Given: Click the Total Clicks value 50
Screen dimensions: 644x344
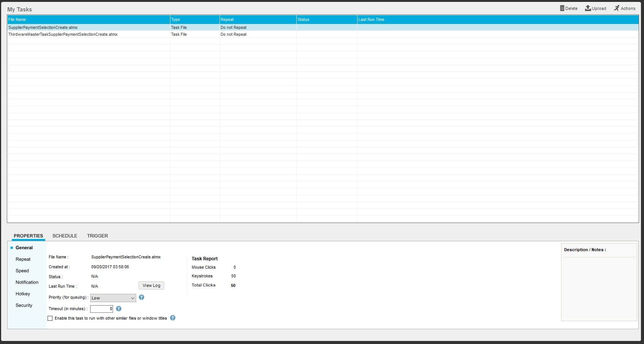Looking at the screenshot, I should [233, 285].
